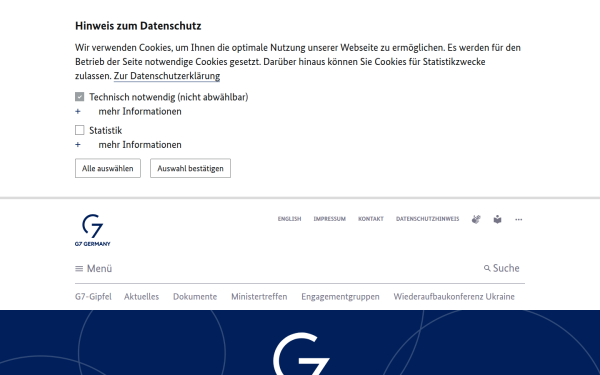This screenshot has height=375, width=600.
Task: Check the Statistik cookies checkbox
Action: click(80, 130)
